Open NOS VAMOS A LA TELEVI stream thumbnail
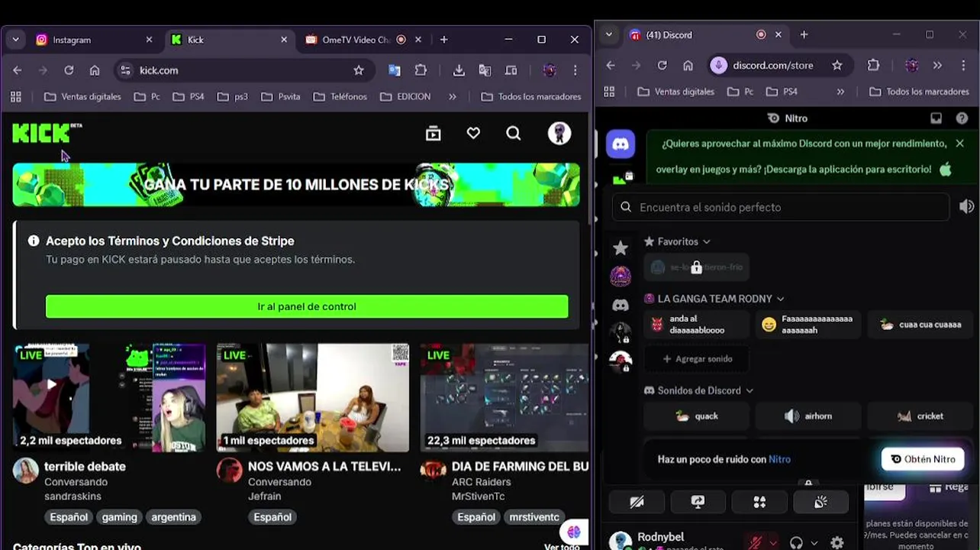 (x=313, y=397)
